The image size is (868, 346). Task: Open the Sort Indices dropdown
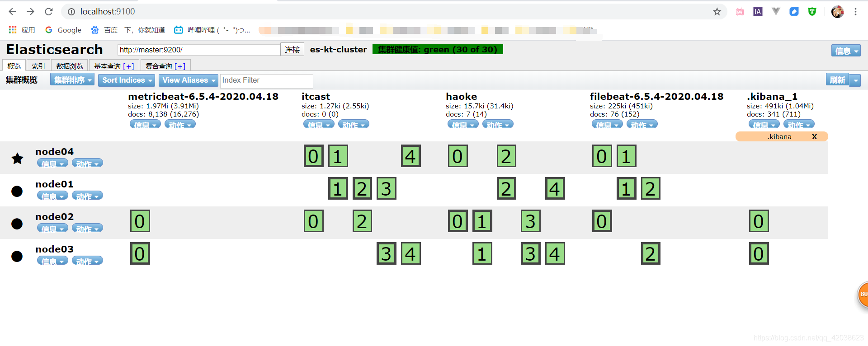(127, 80)
